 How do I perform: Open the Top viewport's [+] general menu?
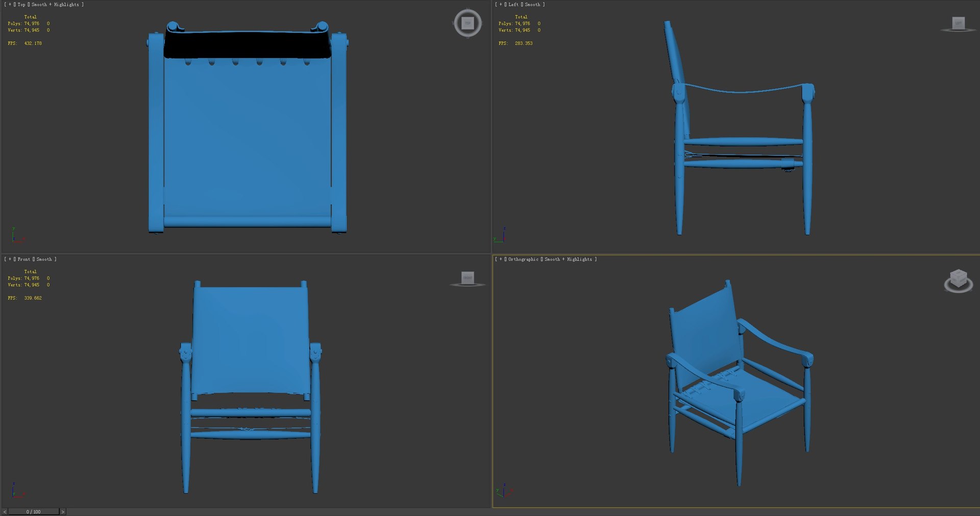pyautogui.click(x=10, y=5)
